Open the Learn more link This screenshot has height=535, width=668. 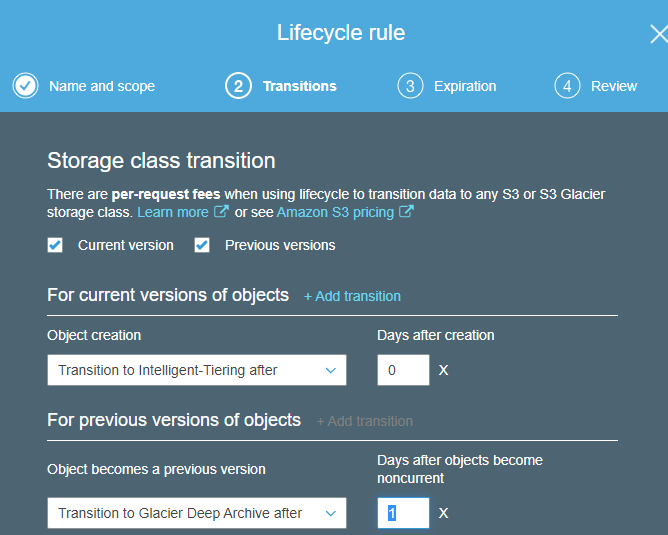coord(173,212)
